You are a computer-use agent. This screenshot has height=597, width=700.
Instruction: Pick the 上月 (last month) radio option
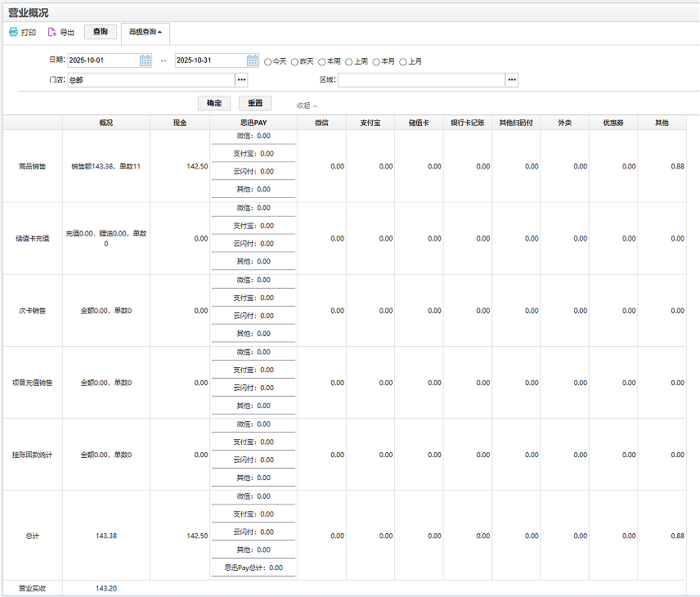coord(403,61)
